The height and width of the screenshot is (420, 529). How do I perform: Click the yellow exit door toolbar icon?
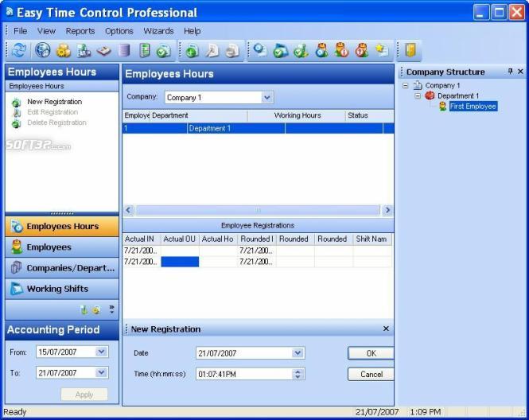coord(410,51)
